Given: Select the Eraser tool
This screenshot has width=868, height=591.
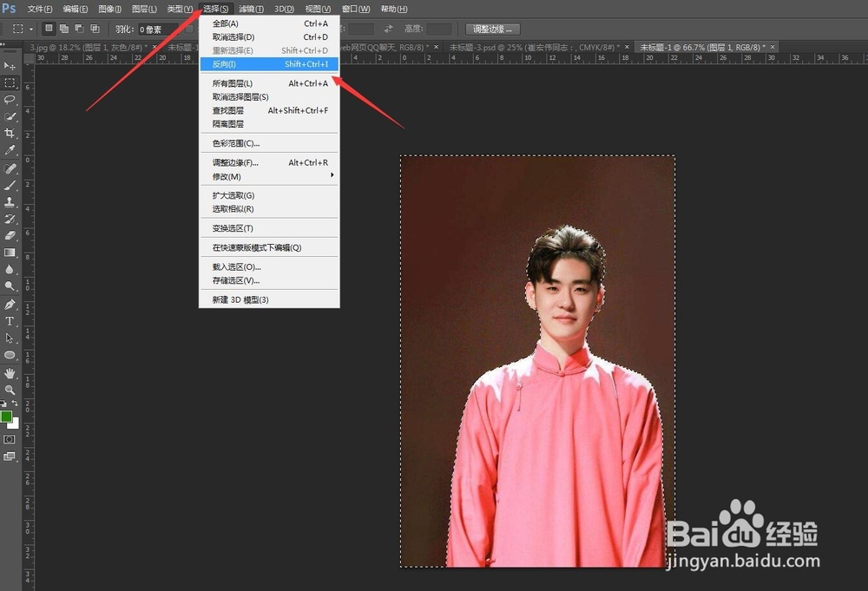Looking at the screenshot, I should pyautogui.click(x=10, y=236).
